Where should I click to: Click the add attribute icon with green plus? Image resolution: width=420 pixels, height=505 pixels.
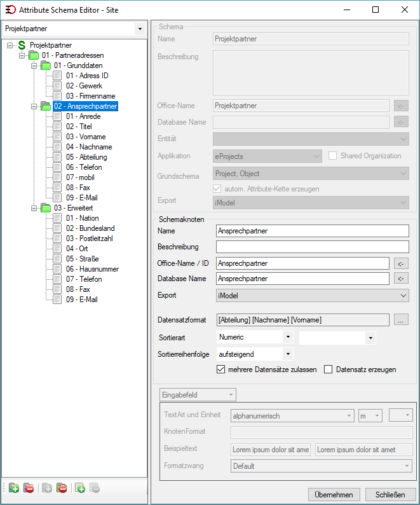coord(80,488)
